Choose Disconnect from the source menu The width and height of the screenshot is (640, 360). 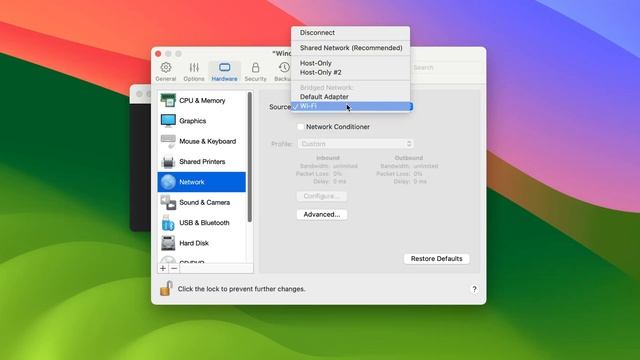[x=350, y=33]
